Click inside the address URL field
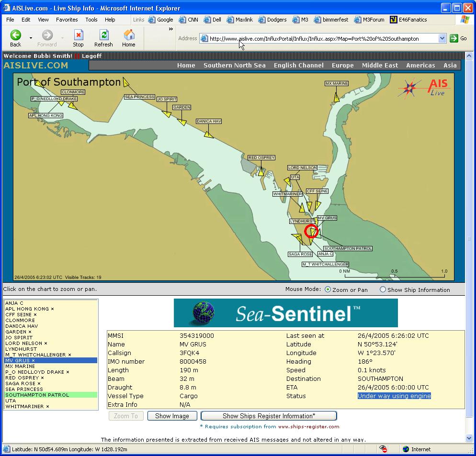 click(322, 39)
